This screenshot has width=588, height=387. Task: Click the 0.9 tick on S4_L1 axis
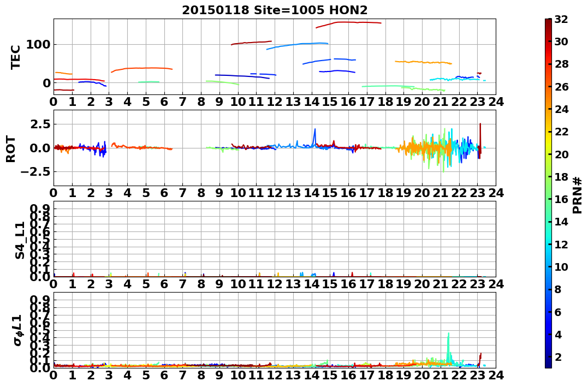[39, 209]
